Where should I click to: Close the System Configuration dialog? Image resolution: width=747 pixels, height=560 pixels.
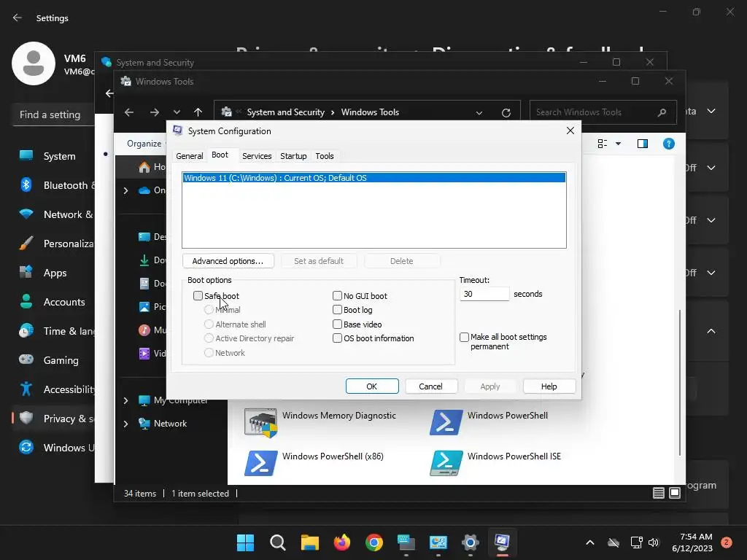[x=570, y=131]
